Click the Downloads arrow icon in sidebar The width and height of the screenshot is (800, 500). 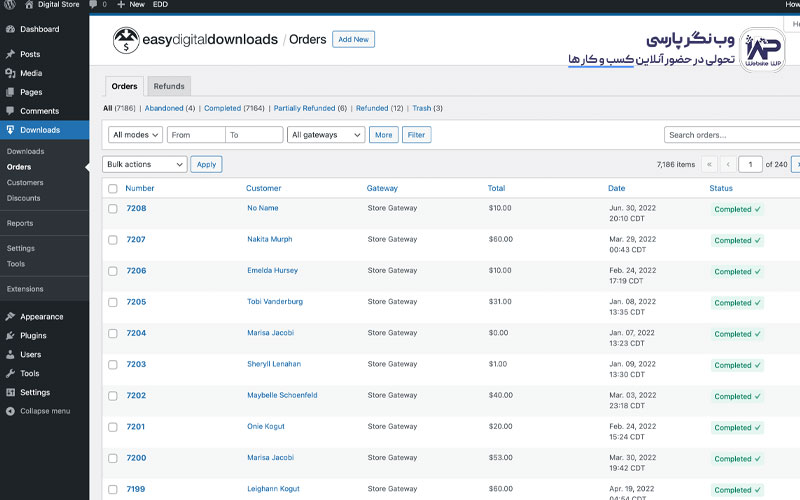click(10, 130)
